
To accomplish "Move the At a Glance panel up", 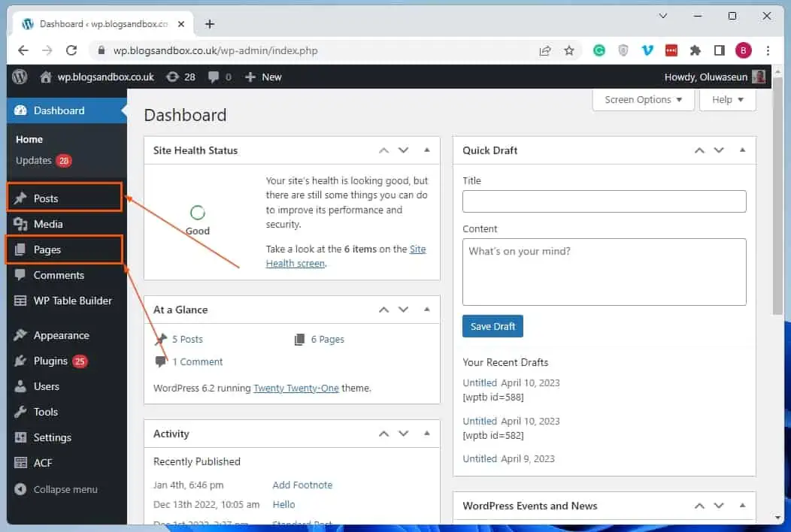I will point(384,310).
